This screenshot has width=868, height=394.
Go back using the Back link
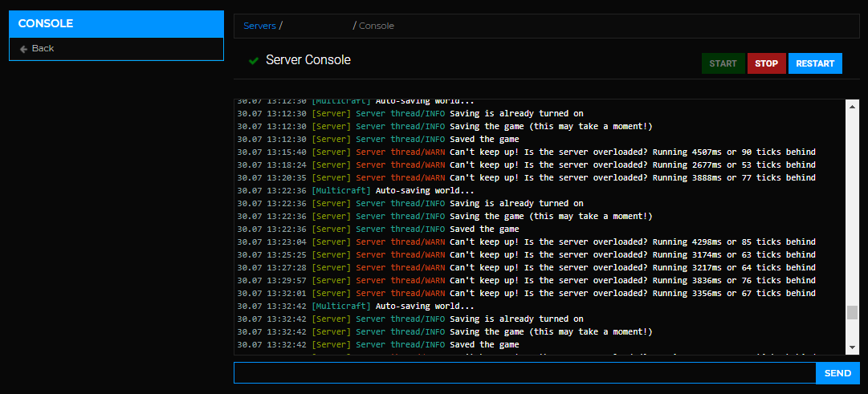pyautogui.click(x=43, y=49)
